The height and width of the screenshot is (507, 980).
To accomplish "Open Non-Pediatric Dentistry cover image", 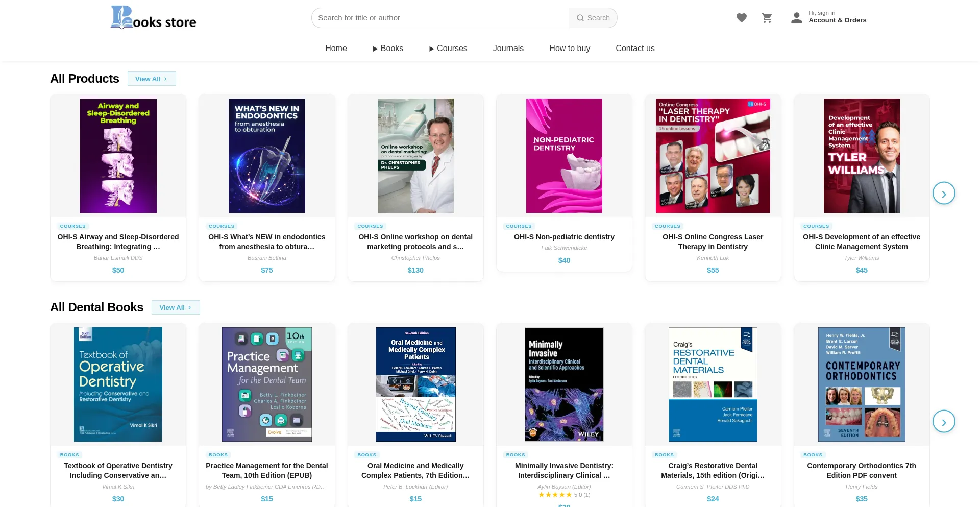I will (x=564, y=156).
